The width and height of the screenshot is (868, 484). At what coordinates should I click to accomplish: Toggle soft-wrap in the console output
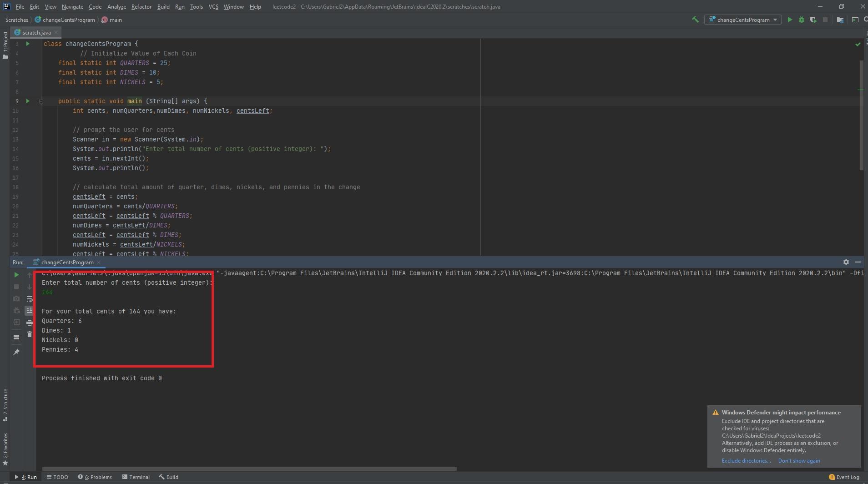point(30,299)
